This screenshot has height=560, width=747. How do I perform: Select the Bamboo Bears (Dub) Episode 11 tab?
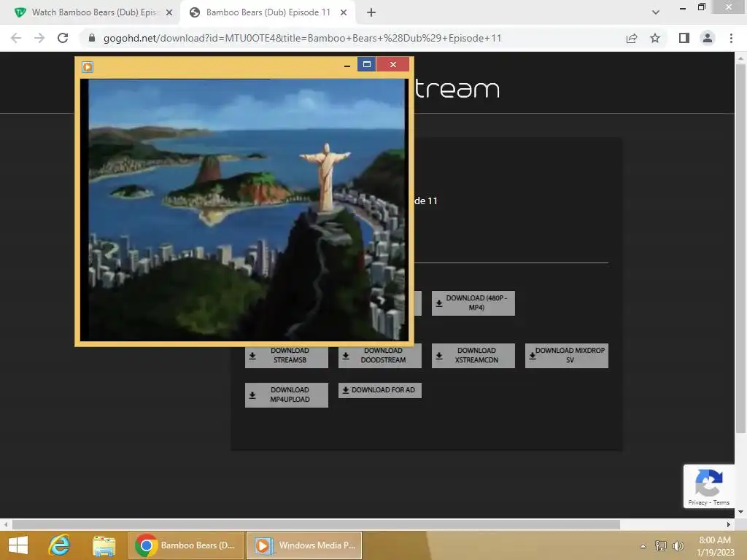coord(268,12)
